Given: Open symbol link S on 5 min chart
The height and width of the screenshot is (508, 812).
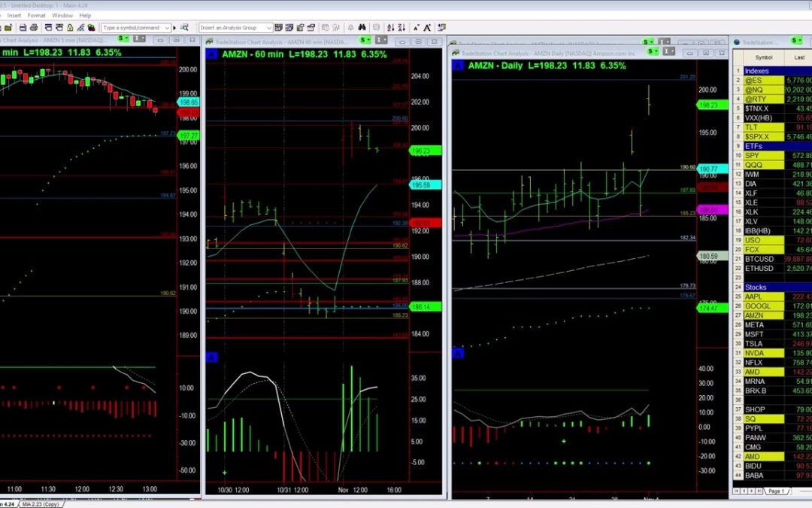Looking at the screenshot, I should tap(123, 39).
